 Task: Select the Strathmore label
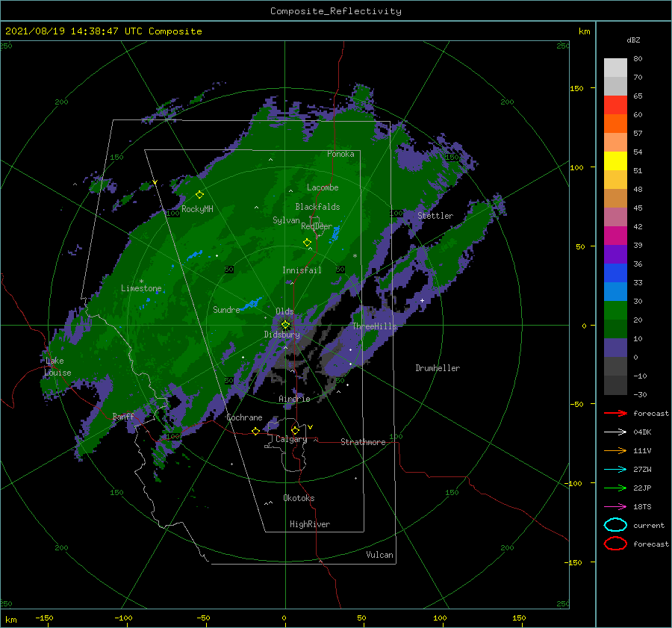(363, 442)
